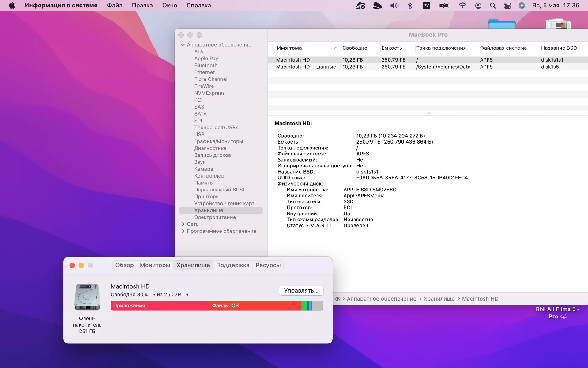Click Хранилище in the bottom path bar
The image size is (588, 368).
tap(439, 299)
